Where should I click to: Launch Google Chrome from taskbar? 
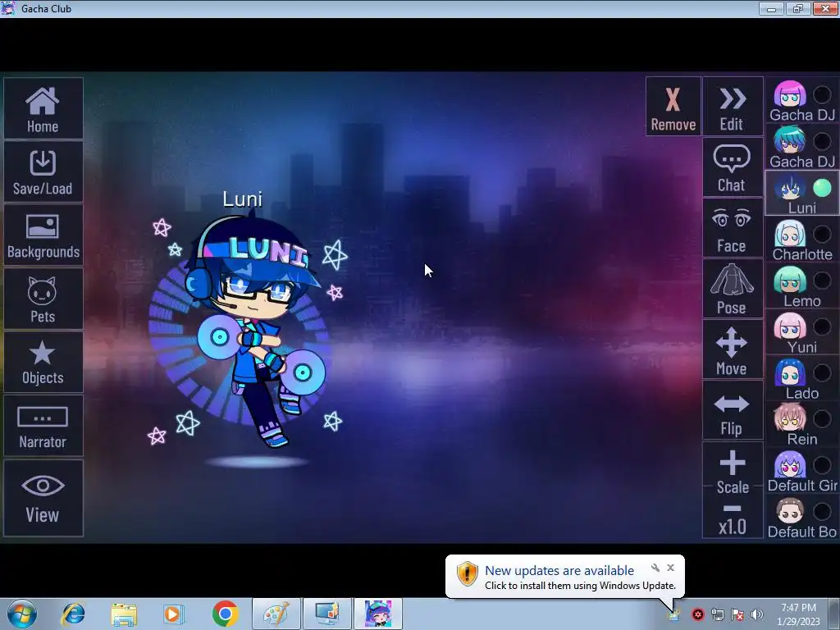(x=225, y=614)
